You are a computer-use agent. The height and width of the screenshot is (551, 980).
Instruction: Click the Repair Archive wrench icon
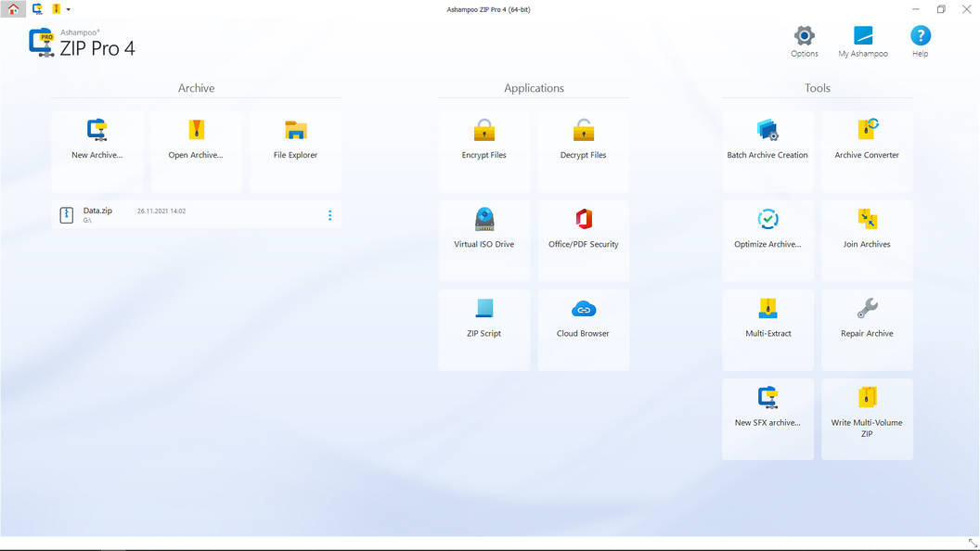point(867,308)
